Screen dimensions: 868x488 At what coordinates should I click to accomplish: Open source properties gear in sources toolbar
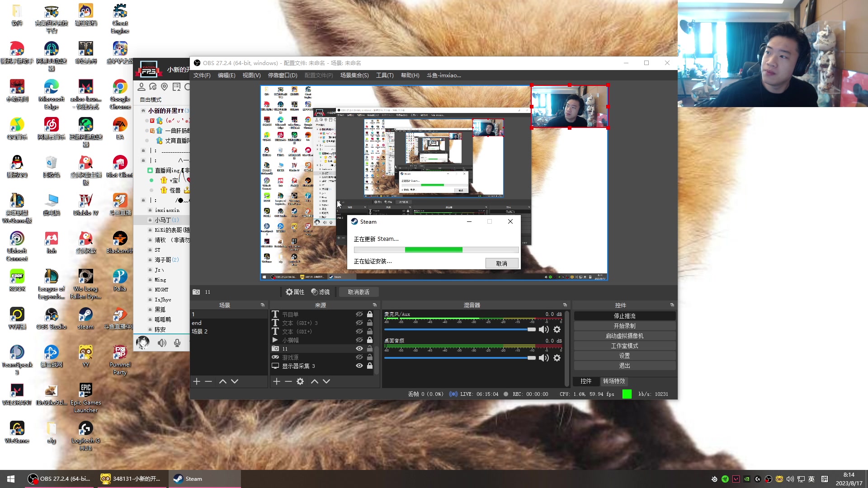(300, 382)
